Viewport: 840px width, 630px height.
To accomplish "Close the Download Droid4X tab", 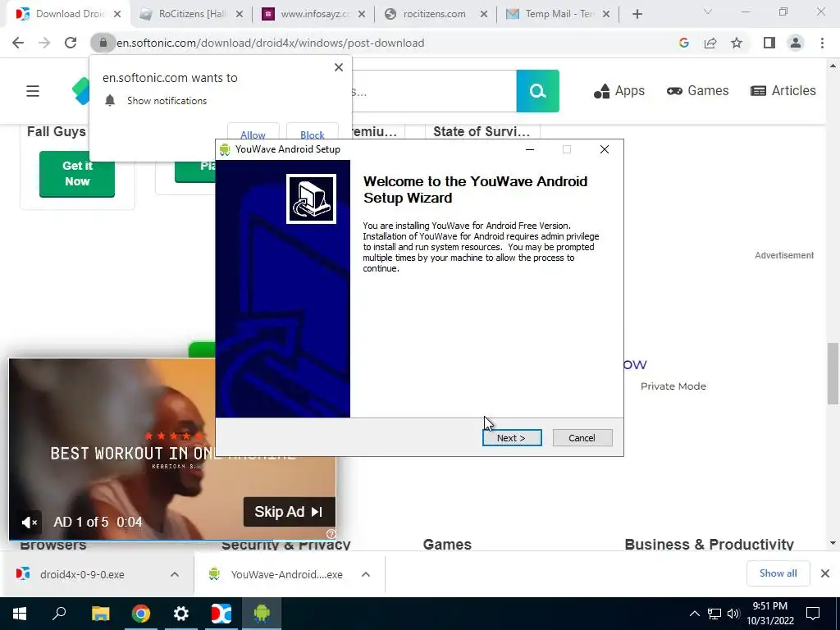I will (117, 14).
